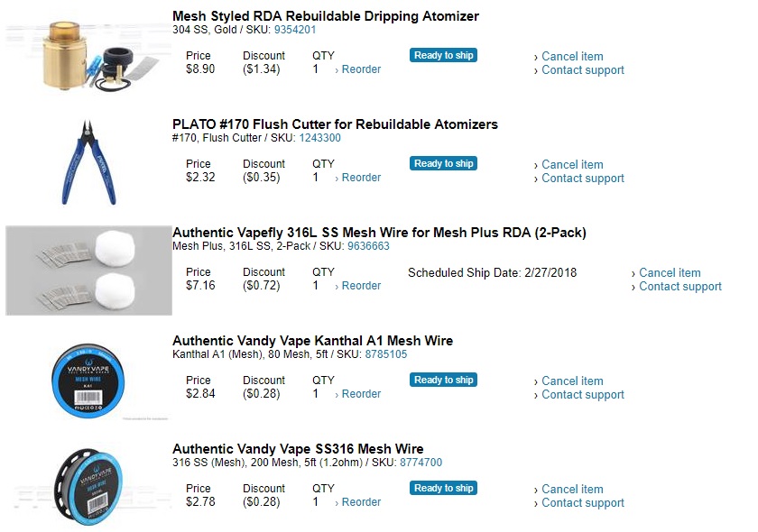Viewport: 758px width, 532px height.
Task: Cancel the Mesh Styled RDA item
Action: pyautogui.click(x=572, y=56)
